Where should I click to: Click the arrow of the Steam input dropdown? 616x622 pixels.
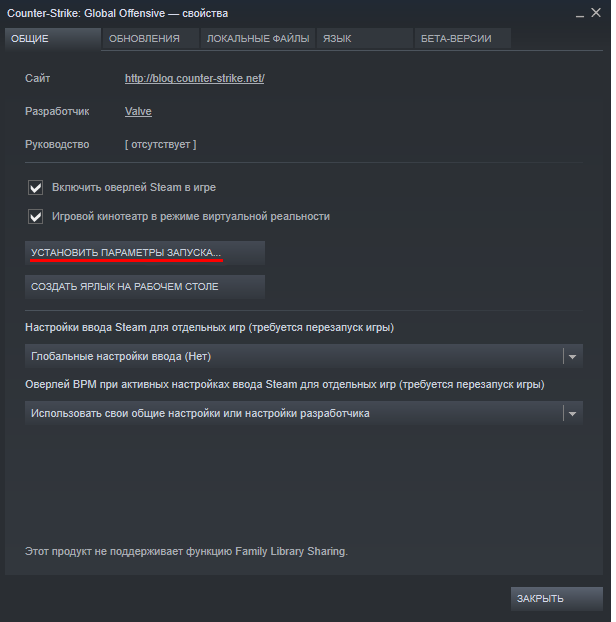(572, 356)
